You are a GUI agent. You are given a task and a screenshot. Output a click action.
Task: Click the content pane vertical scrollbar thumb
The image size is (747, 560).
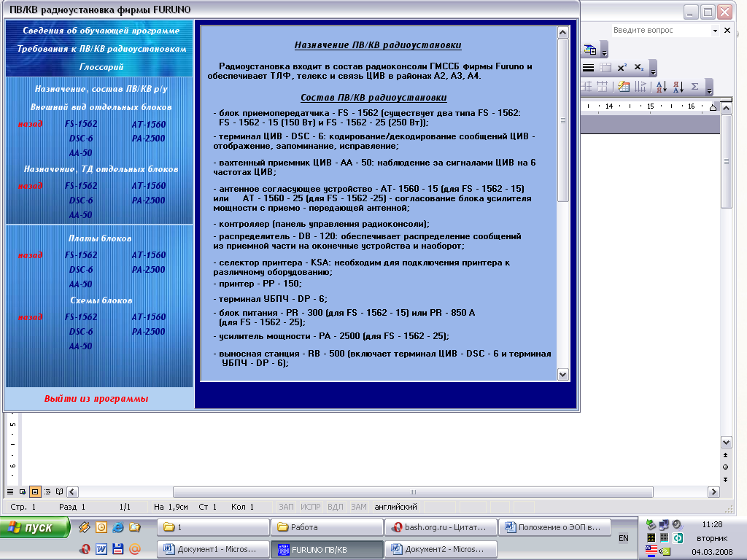562,120
